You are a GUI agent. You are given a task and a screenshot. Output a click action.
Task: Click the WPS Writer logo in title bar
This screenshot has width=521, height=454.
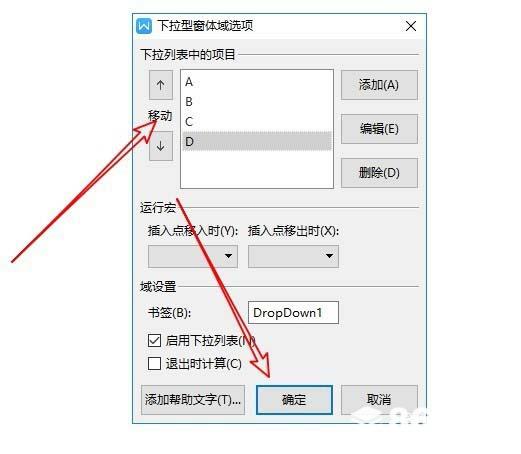click(x=144, y=26)
